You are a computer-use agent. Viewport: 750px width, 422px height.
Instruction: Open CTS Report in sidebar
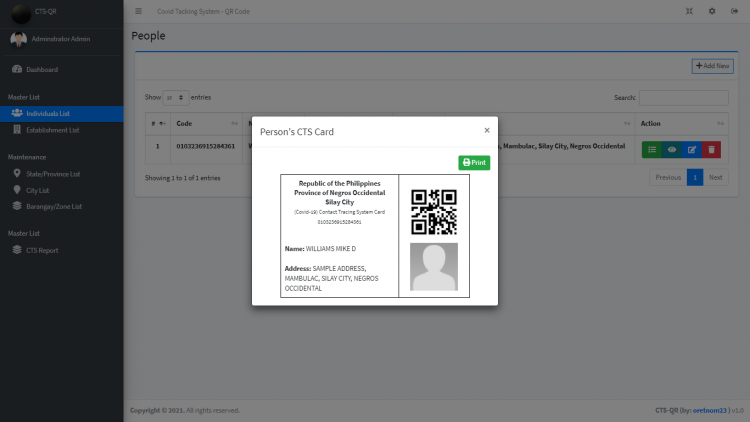click(62, 250)
